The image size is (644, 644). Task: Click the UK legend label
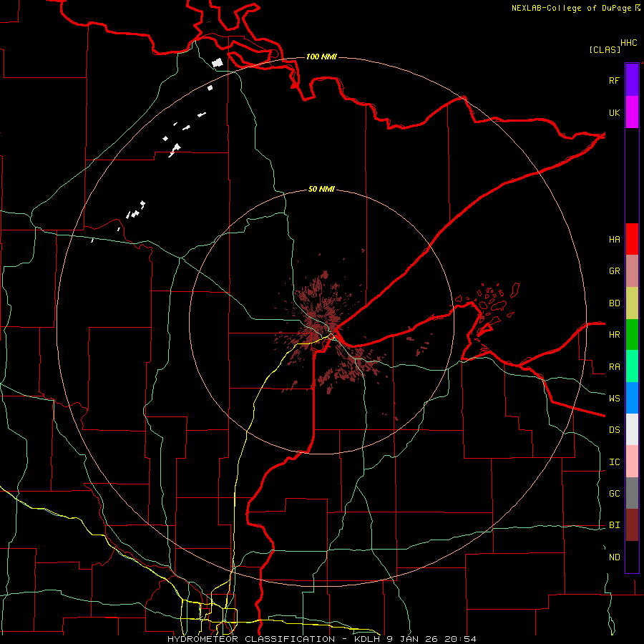(614, 112)
